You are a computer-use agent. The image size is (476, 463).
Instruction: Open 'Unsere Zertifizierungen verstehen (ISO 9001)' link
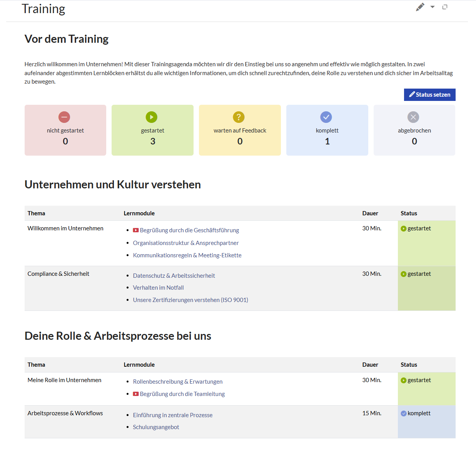190,300
